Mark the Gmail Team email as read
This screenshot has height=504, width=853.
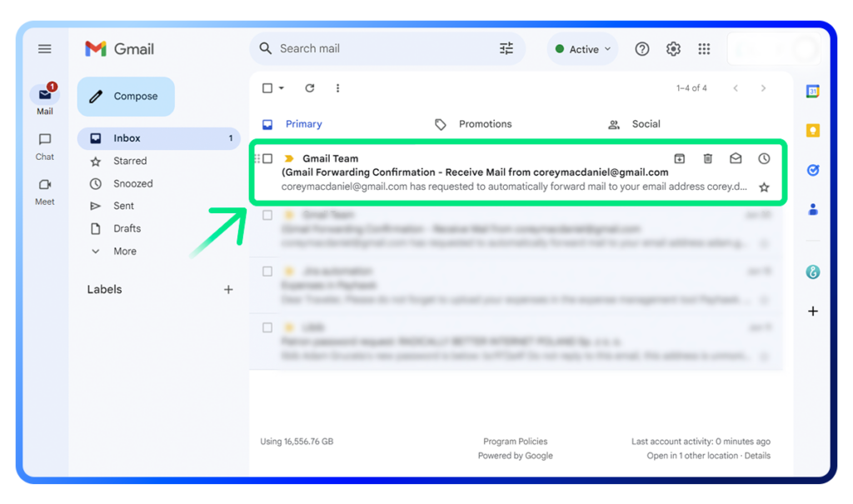pyautogui.click(x=736, y=158)
